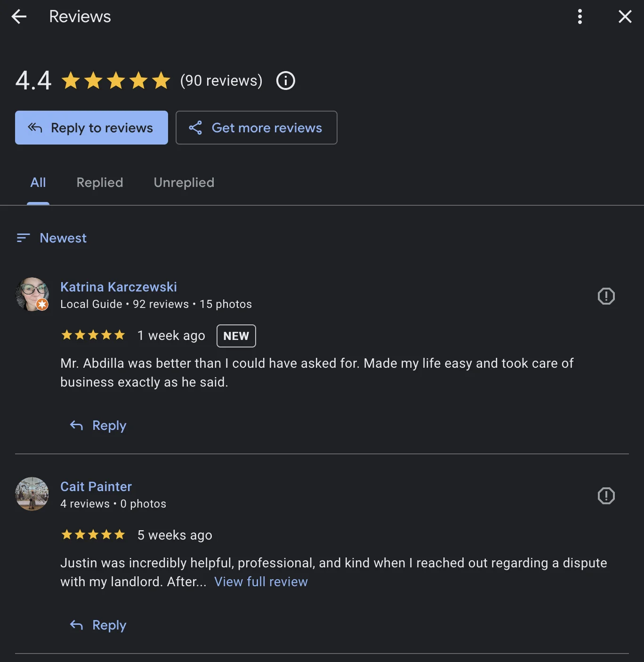This screenshot has height=662, width=644.
Task: Click the Local Guide badge on Katrina's avatar
Action: pos(42,305)
